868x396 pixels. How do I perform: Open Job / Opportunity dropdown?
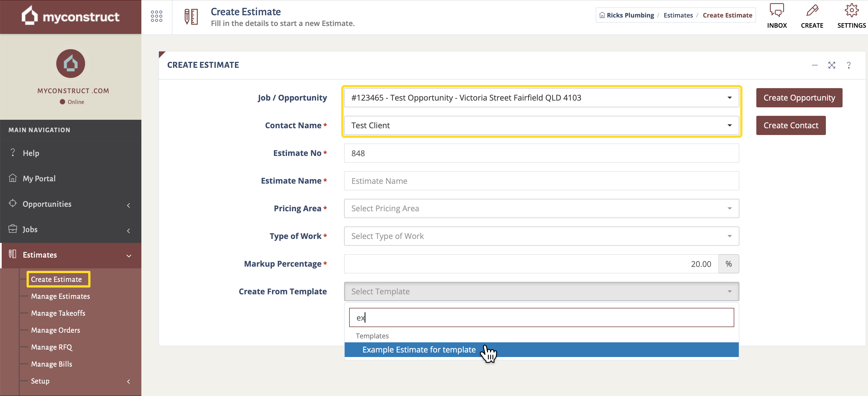(x=541, y=98)
